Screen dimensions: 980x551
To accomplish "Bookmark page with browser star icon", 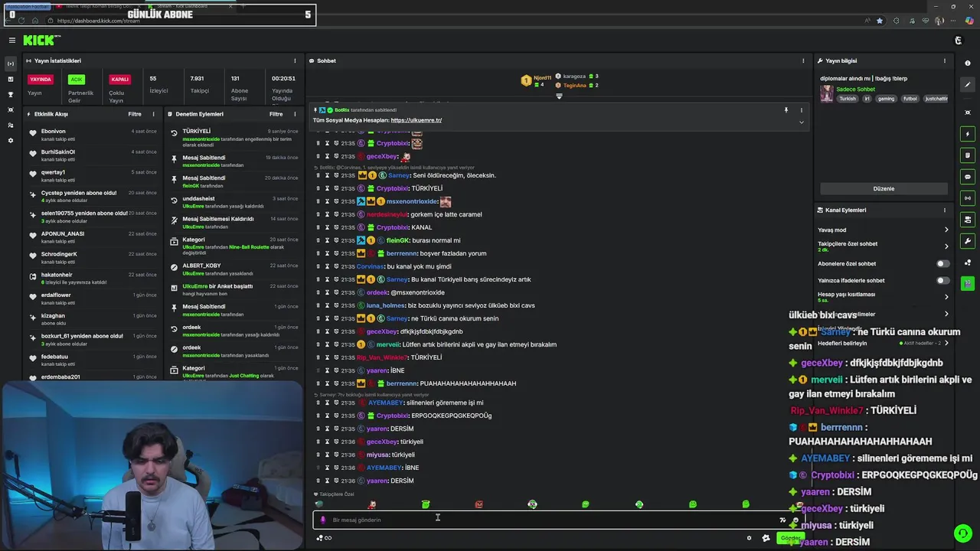I will coord(880,21).
